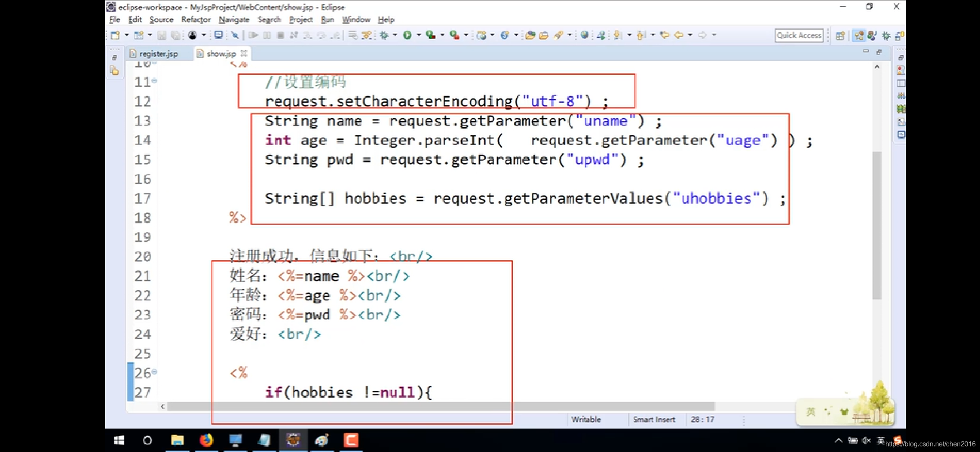Open the Search menu

(x=269, y=20)
